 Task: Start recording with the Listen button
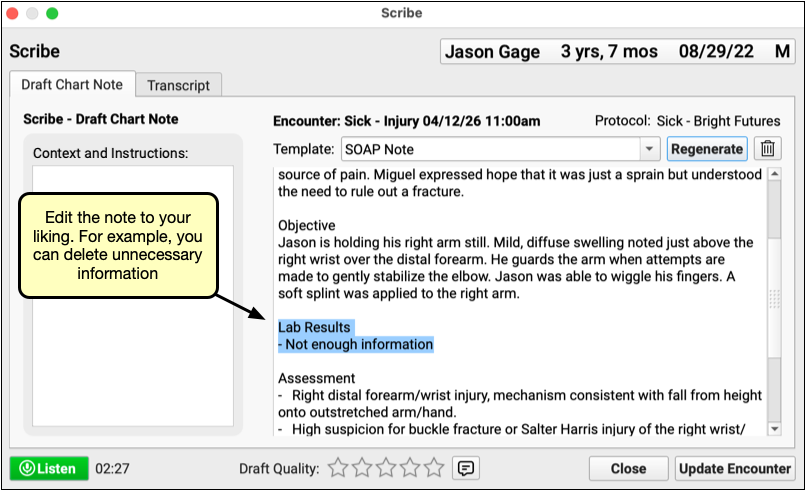tap(47, 468)
